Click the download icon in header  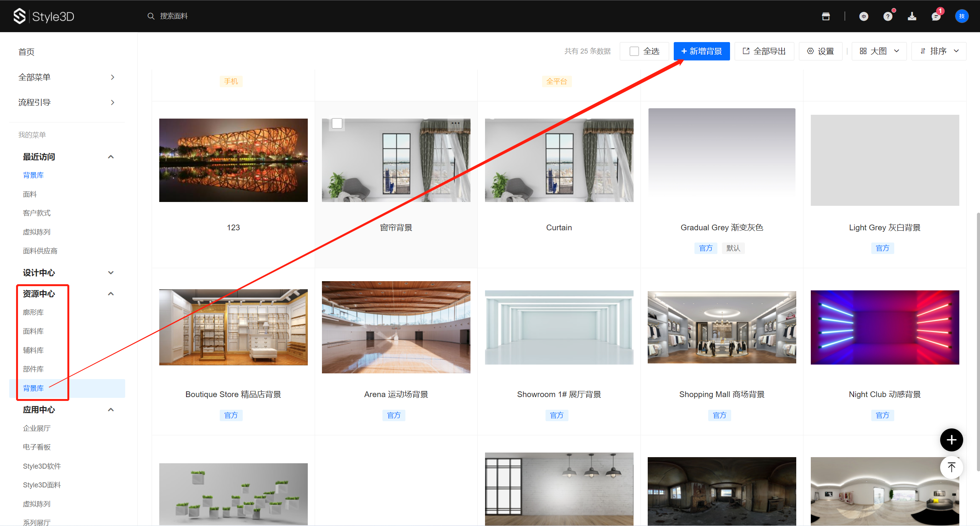pos(912,16)
